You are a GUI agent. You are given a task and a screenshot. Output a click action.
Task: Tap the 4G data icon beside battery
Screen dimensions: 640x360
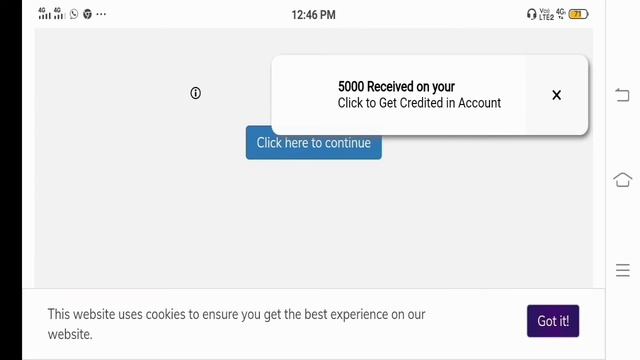(561, 13)
